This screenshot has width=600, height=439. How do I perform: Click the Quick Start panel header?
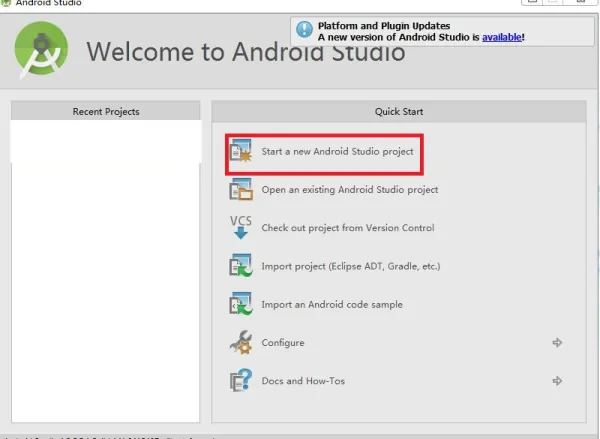(399, 112)
